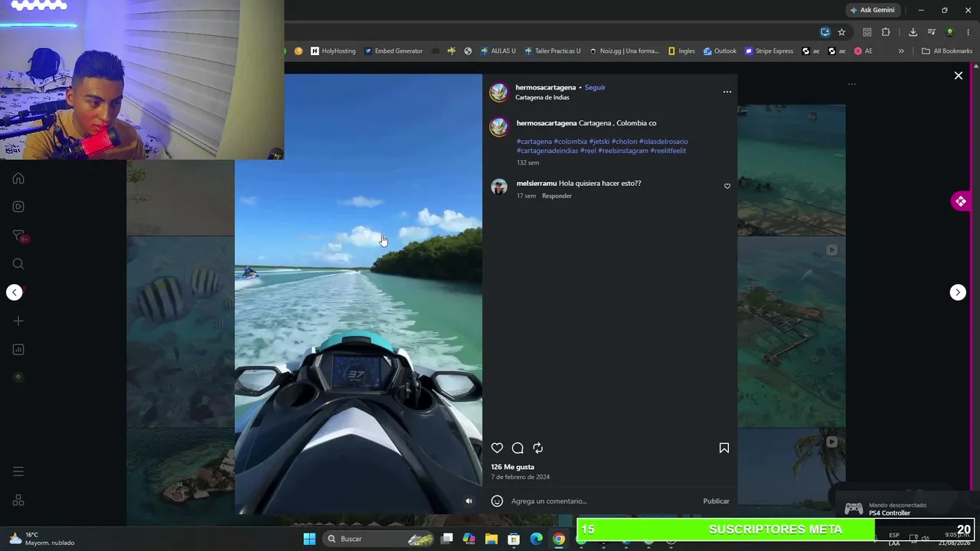Image resolution: width=980 pixels, height=551 pixels.
Task: Open the All Bookmarks folder
Action: point(947,51)
